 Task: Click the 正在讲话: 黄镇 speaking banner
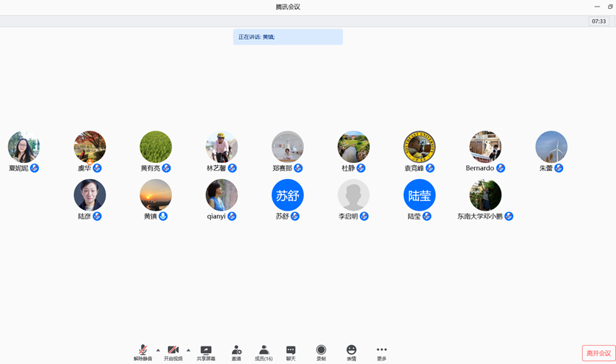(288, 37)
